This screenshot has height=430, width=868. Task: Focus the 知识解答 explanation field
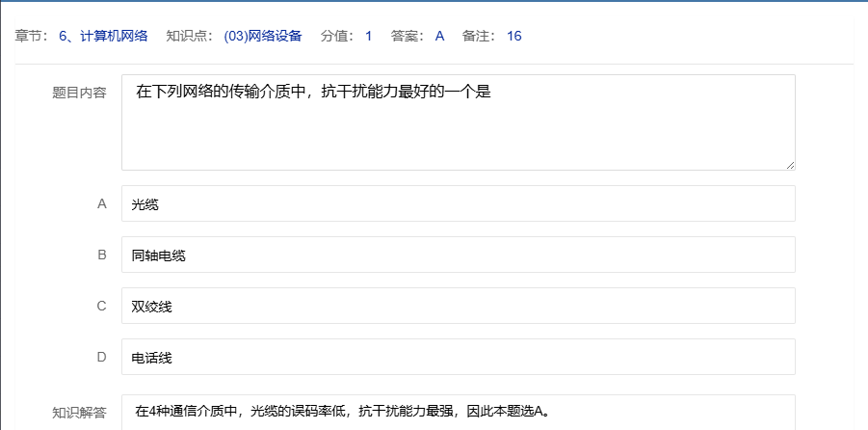458,412
